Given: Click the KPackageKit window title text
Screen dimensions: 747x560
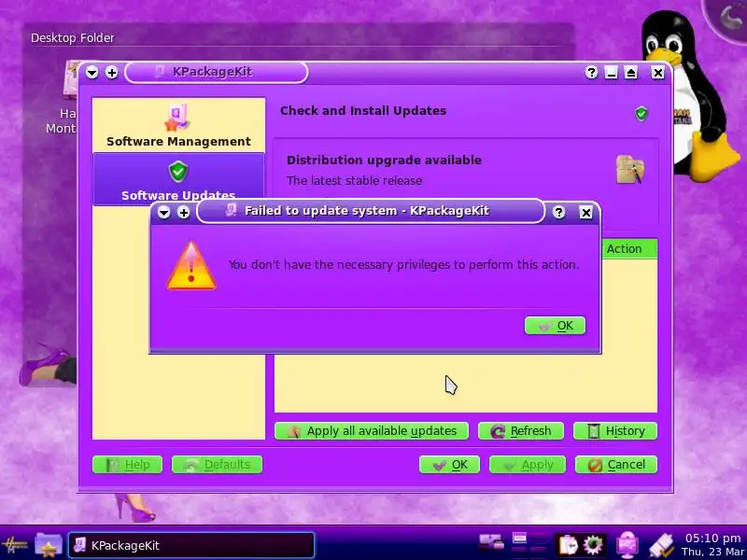Looking at the screenshot, I should (x=212, y=72).
